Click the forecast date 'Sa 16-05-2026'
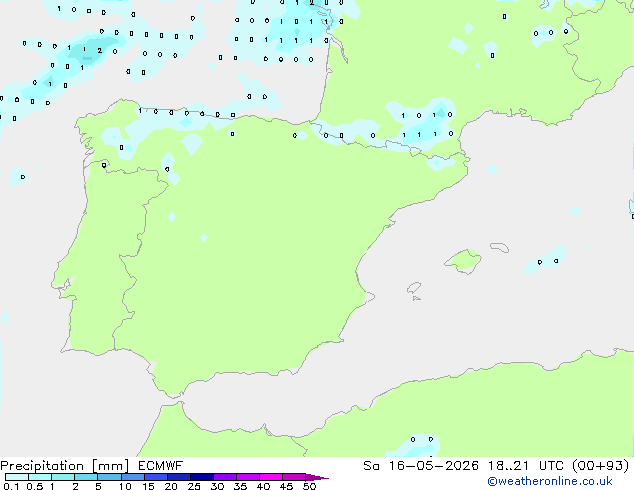 (421, 466)
